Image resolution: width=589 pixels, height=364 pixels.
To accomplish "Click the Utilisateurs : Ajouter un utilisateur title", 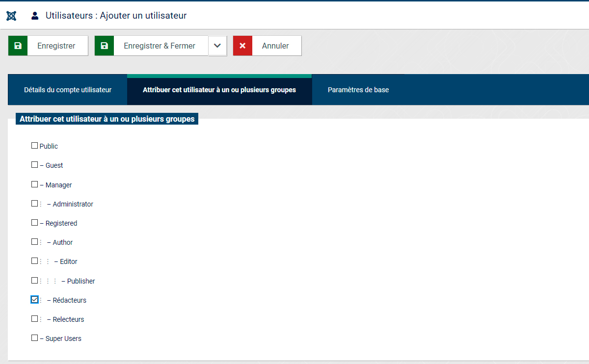I will [116, 16].
